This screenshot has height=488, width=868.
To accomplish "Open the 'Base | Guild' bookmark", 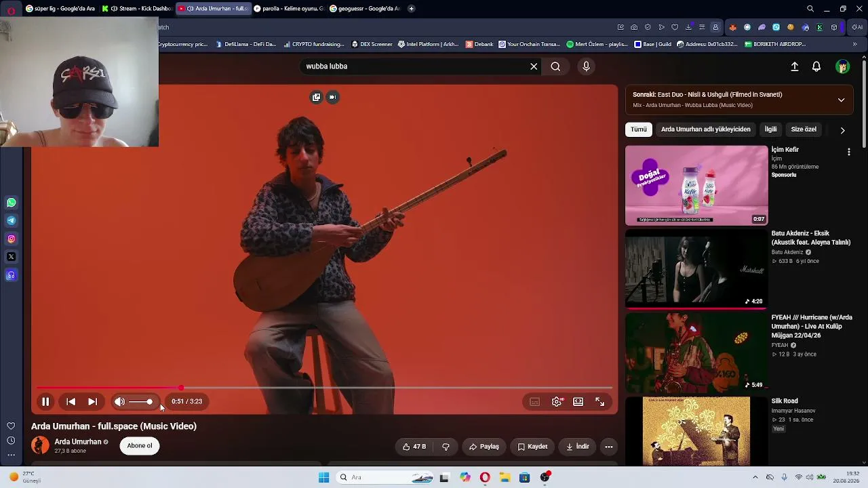I will [x=652, y=44].
